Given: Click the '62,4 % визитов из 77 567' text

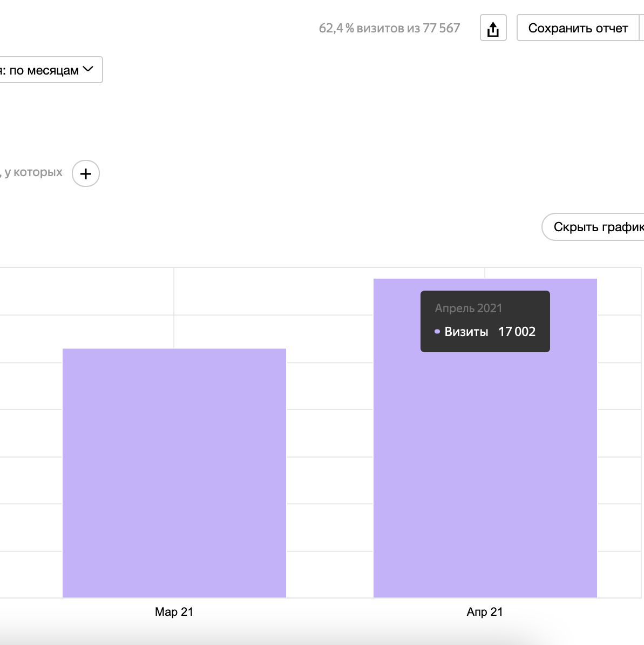Looking at the screenshot, I should pos(389,28).
